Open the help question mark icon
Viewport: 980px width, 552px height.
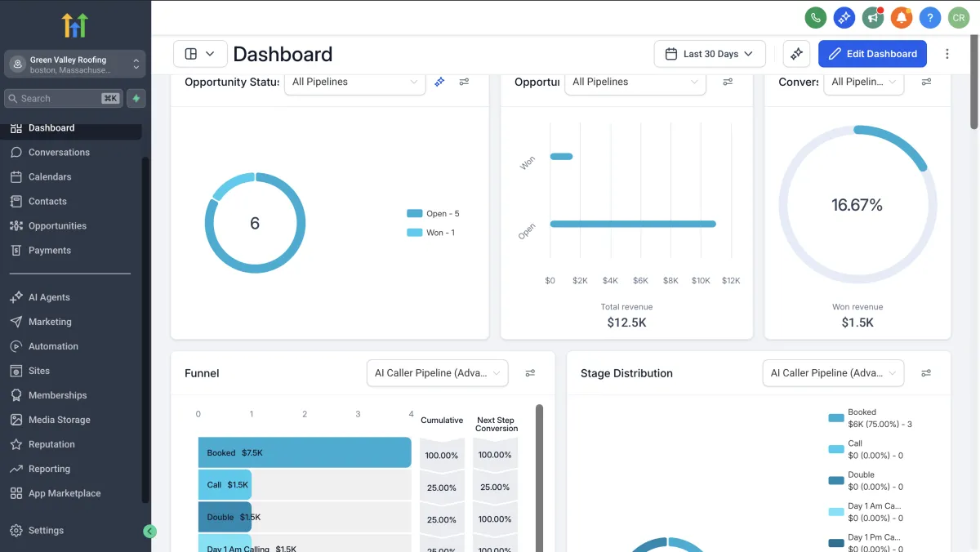[929, 17]
